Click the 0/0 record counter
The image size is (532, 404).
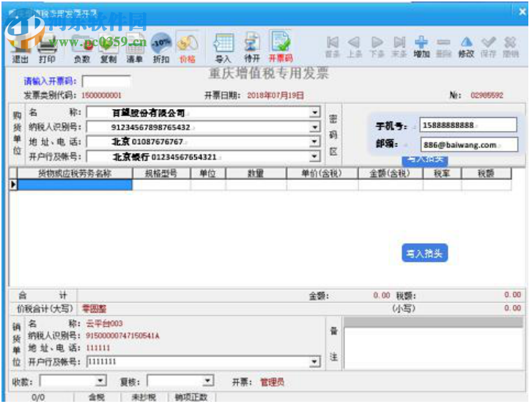click(38, 397)
